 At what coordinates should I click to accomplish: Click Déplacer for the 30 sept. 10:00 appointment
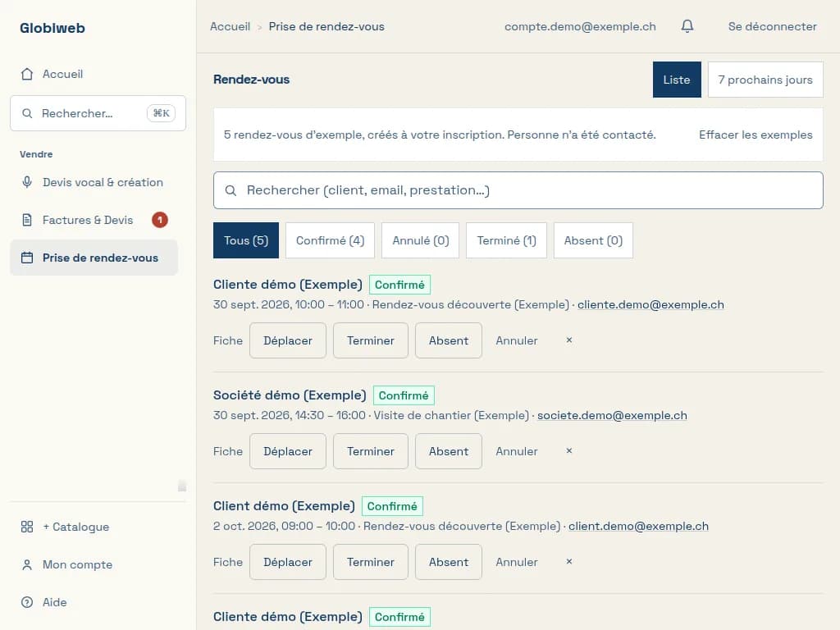[288, 340]
